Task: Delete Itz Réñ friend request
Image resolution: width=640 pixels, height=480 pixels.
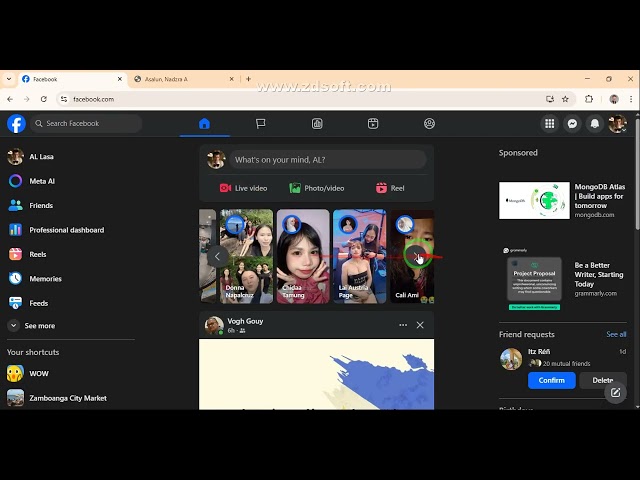Action: [x=602, y=380]
